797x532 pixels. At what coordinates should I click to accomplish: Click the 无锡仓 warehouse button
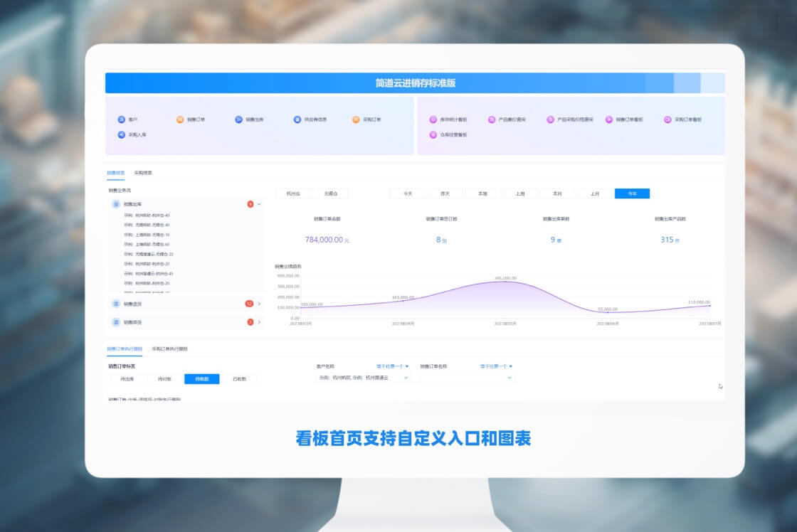pyautogui.click(x=331, y=193)
